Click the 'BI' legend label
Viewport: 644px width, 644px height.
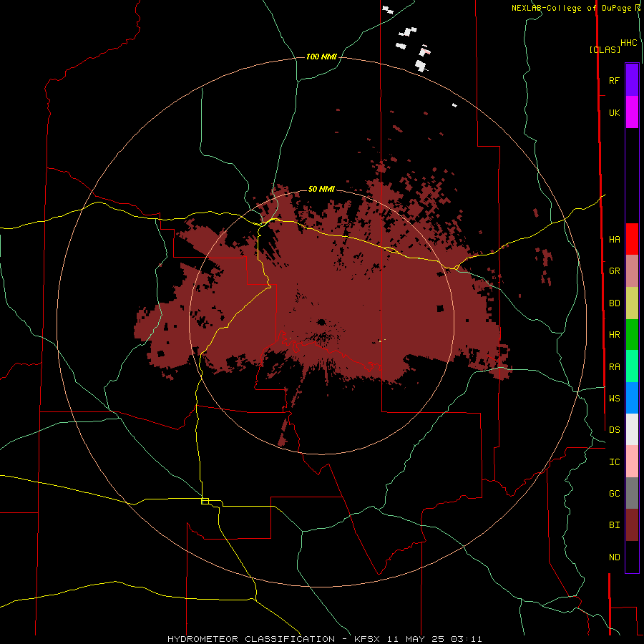click(x=614, y=525)
